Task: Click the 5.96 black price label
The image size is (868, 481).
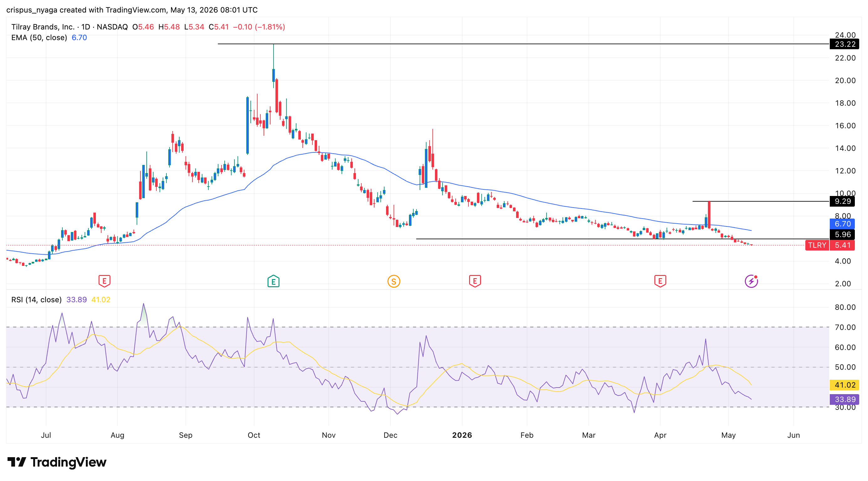Action: point(842,234)
